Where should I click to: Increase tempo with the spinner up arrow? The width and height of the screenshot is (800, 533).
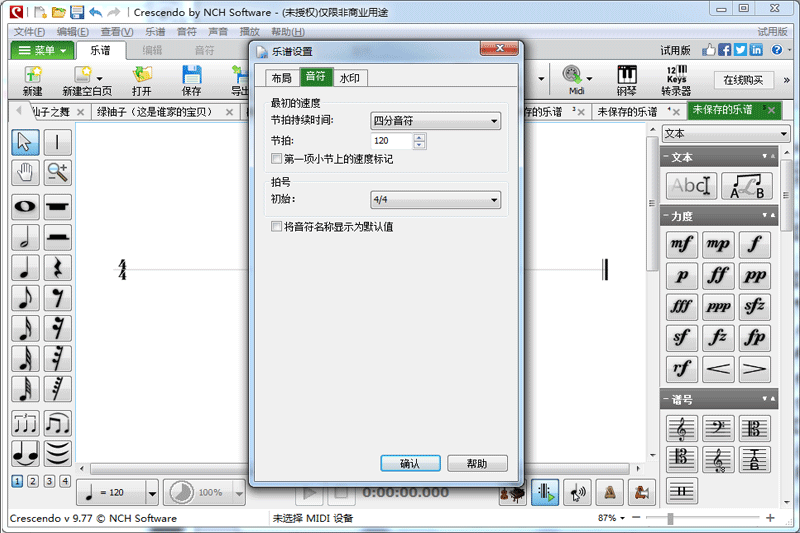pos(419,137)
